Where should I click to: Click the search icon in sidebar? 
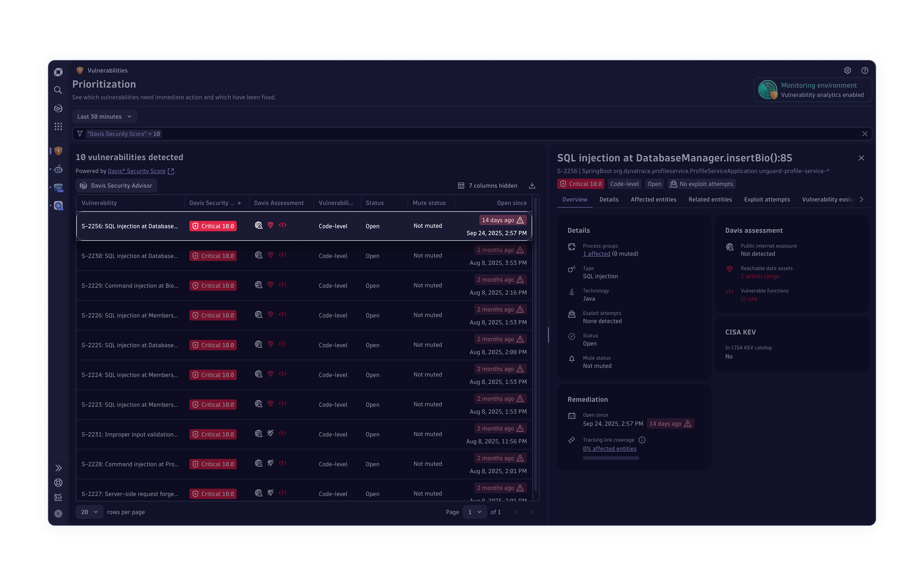point(58,90)
